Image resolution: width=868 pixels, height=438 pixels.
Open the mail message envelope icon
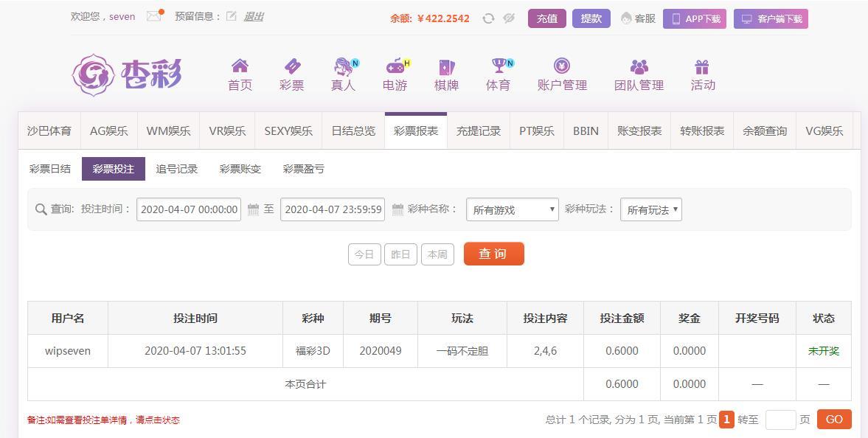coord(153,16)
